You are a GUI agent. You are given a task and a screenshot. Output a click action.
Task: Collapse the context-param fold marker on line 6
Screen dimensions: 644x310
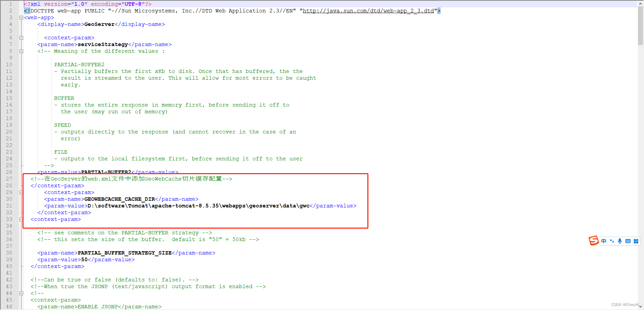[21, 38]
